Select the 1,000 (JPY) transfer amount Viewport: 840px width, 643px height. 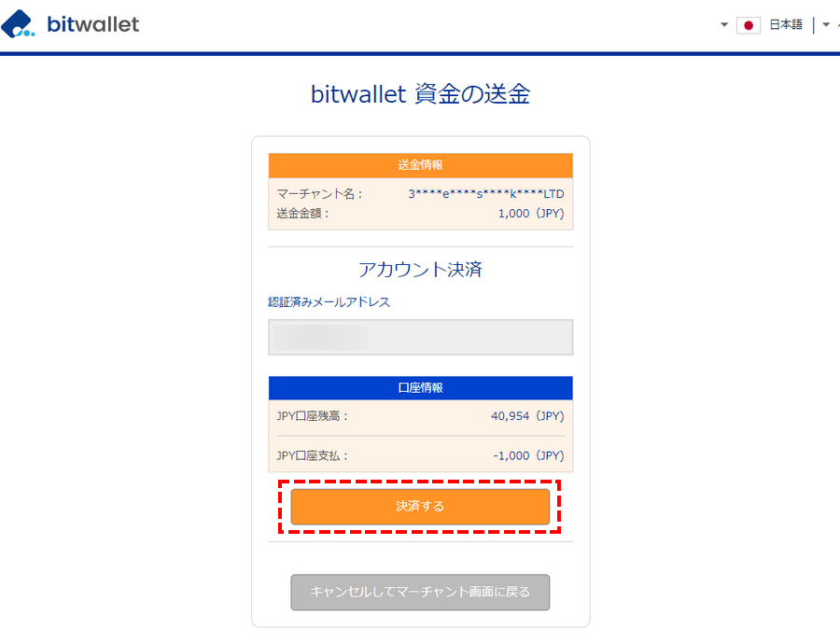pos(531,214)
